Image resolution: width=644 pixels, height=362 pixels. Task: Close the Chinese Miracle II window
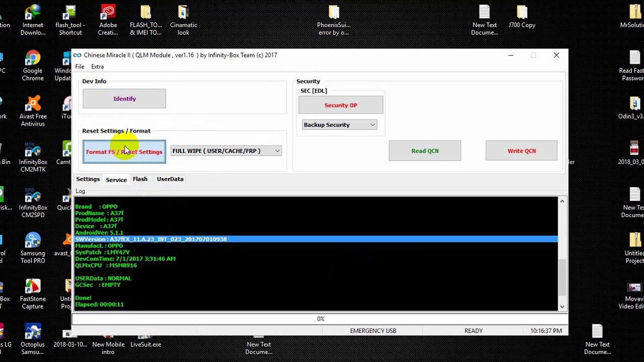pos(556,55)
